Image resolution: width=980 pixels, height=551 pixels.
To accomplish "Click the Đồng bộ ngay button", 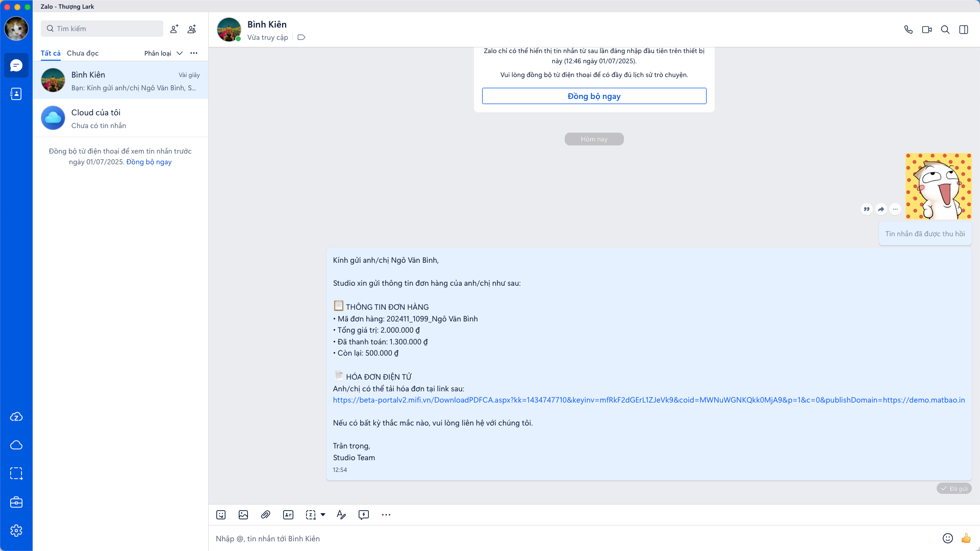I will (594, 96).
